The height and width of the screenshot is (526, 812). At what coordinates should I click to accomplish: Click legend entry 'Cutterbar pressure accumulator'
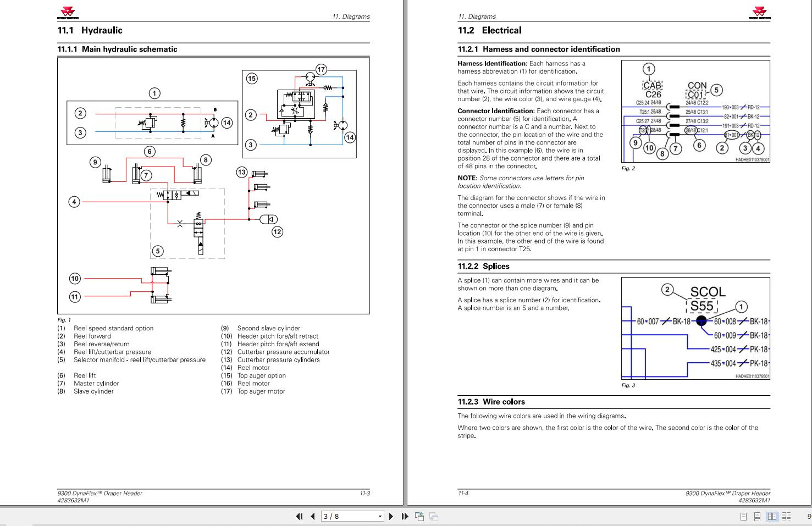click(x=284, y=352)
